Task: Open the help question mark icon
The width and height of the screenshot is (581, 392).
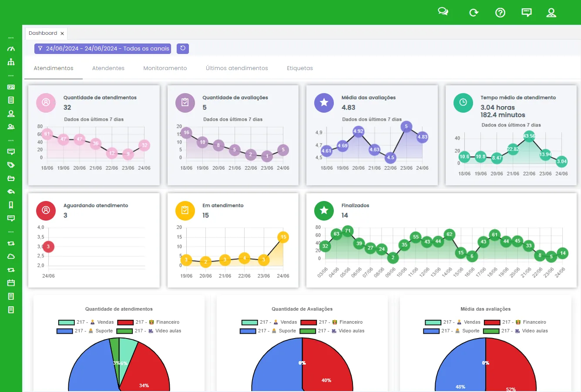Action: point(500,13)
